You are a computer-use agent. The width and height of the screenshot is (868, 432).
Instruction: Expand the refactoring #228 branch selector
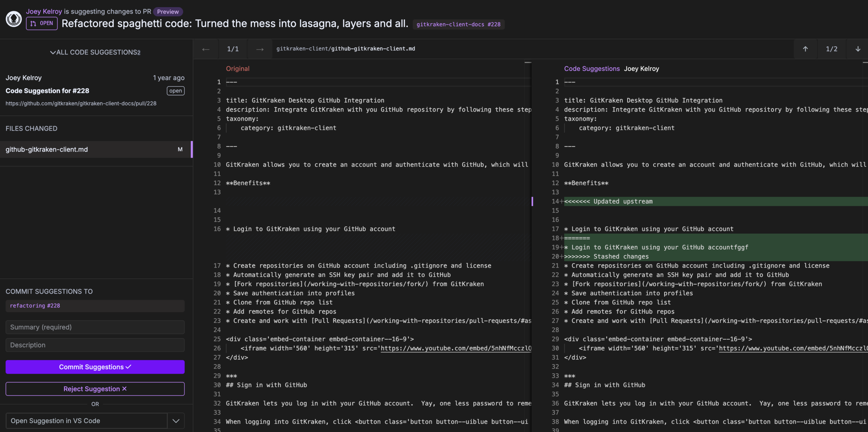[x=95, y=306]
